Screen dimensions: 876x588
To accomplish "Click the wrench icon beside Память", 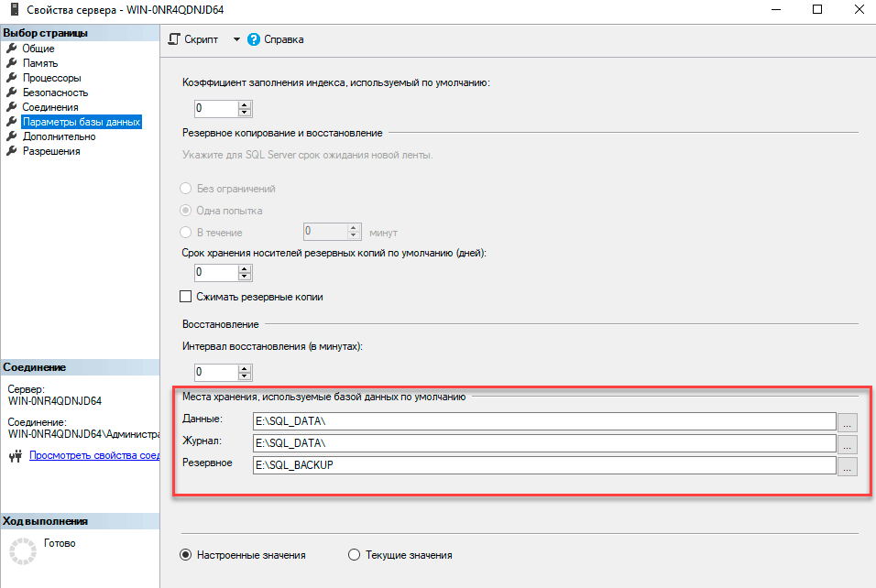I will click(12, 63).
